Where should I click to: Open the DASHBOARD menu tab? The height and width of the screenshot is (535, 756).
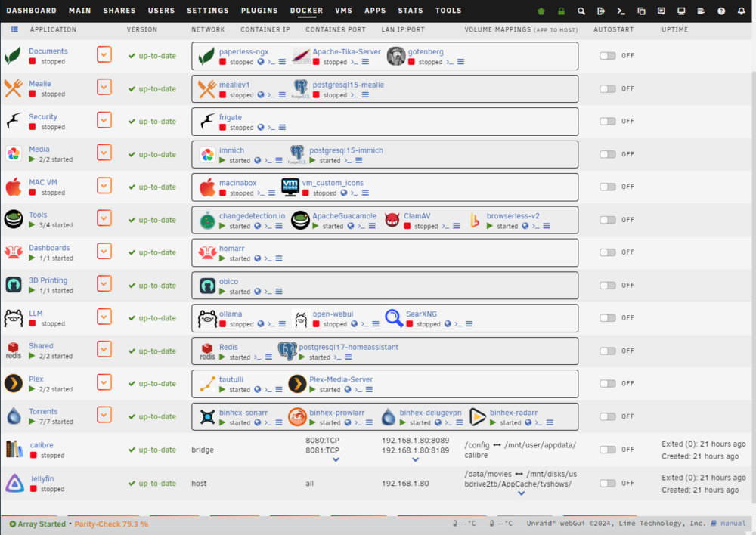click(31, 10)
